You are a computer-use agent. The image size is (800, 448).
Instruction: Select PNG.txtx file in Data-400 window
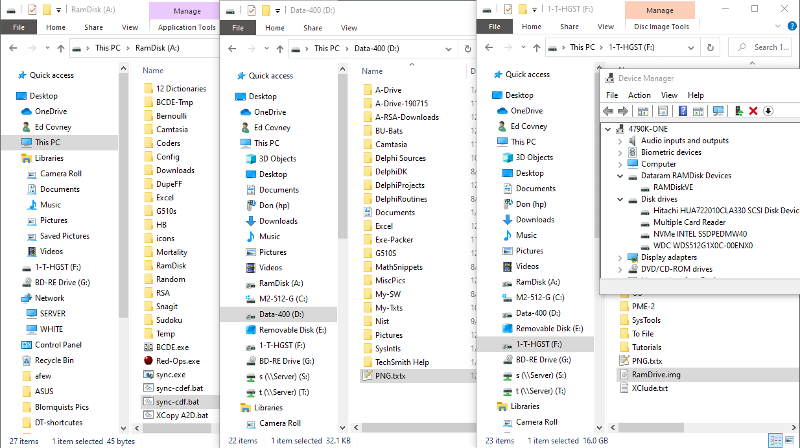(390, 376)
